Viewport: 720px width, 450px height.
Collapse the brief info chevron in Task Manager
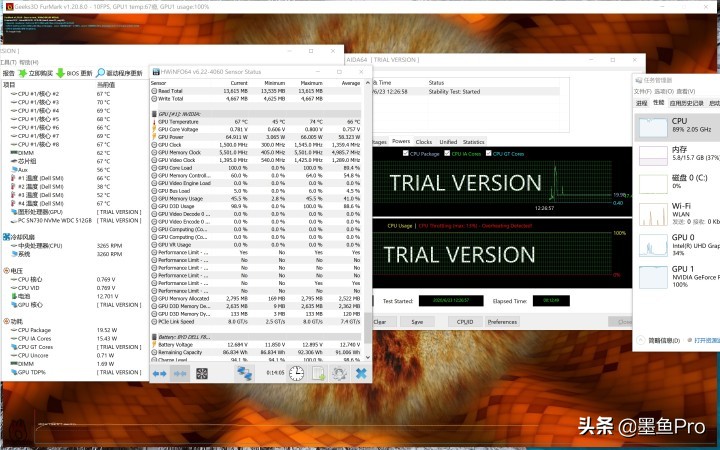(641, 340)
